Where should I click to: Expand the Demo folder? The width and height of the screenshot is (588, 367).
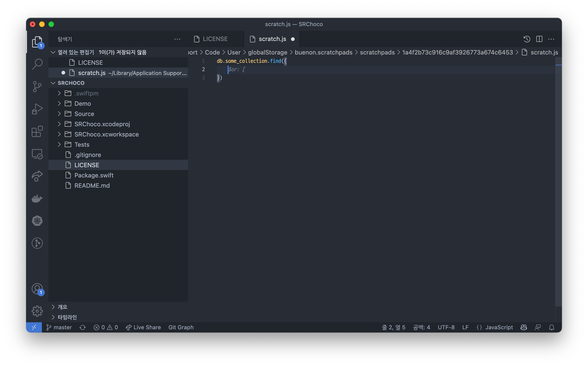(82, 104)
